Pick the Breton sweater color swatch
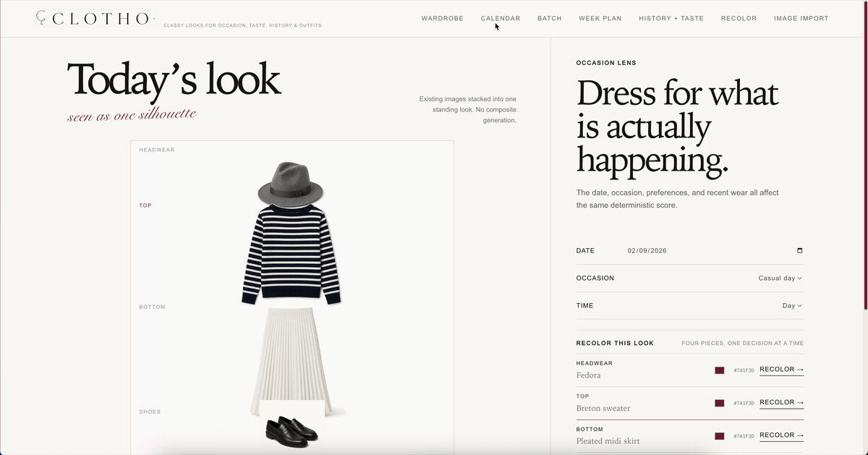868x455 pixels. click(x=720, y=404)
